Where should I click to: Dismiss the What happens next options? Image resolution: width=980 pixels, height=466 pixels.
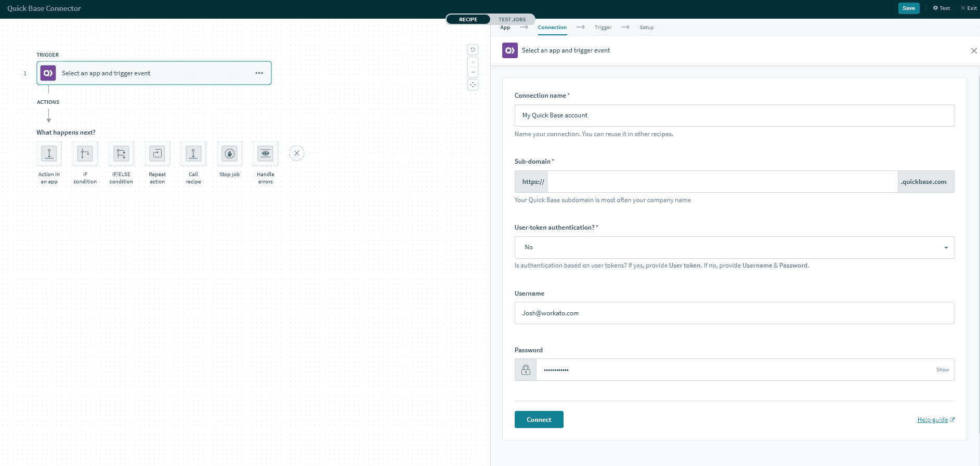pyautogui.click(x=296, y=153)
